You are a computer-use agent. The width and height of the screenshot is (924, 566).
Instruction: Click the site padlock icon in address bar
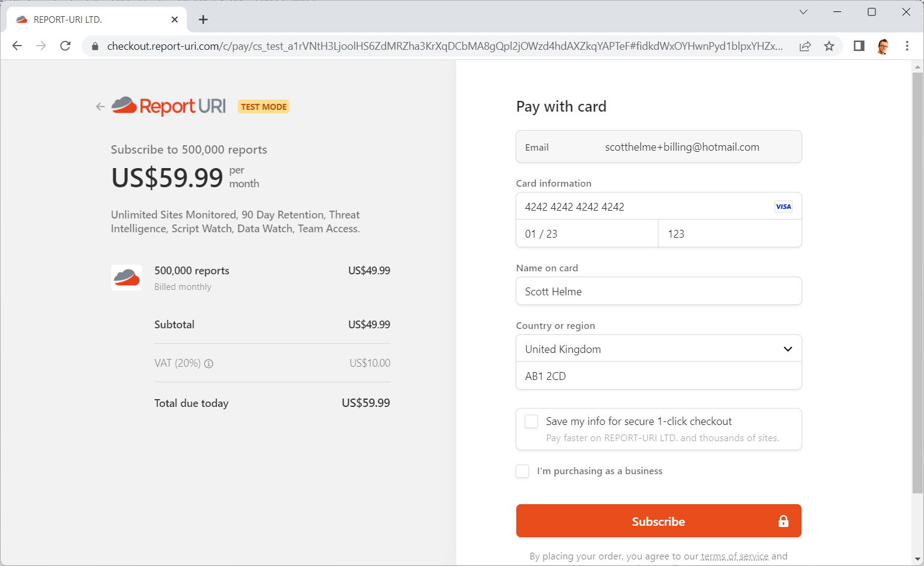tap(95, 46)
